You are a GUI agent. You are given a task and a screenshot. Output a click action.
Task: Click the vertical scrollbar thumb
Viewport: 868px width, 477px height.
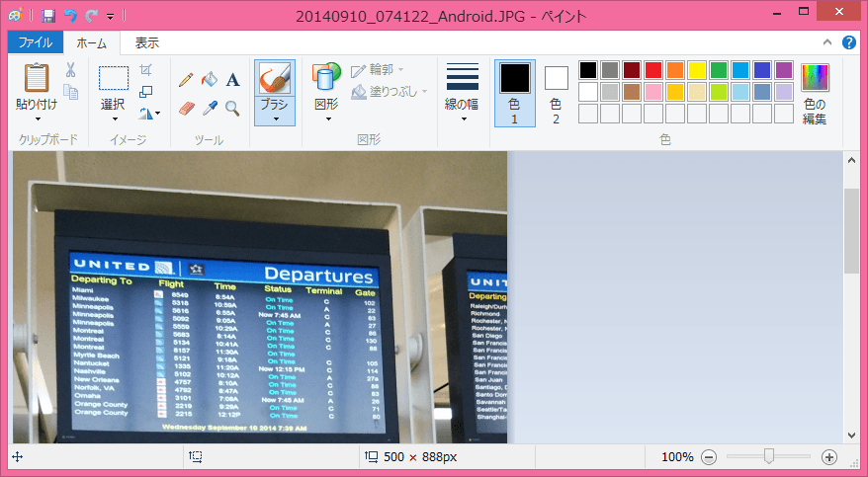pos(851,230)
